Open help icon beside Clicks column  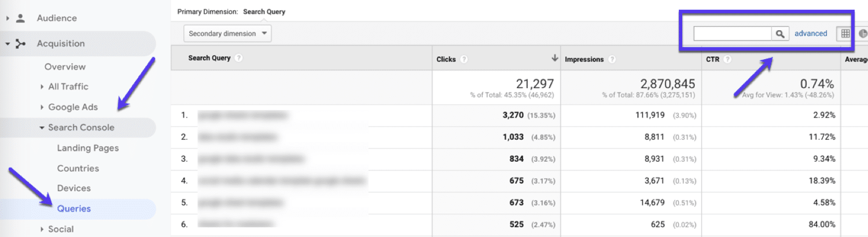[464, 59]
